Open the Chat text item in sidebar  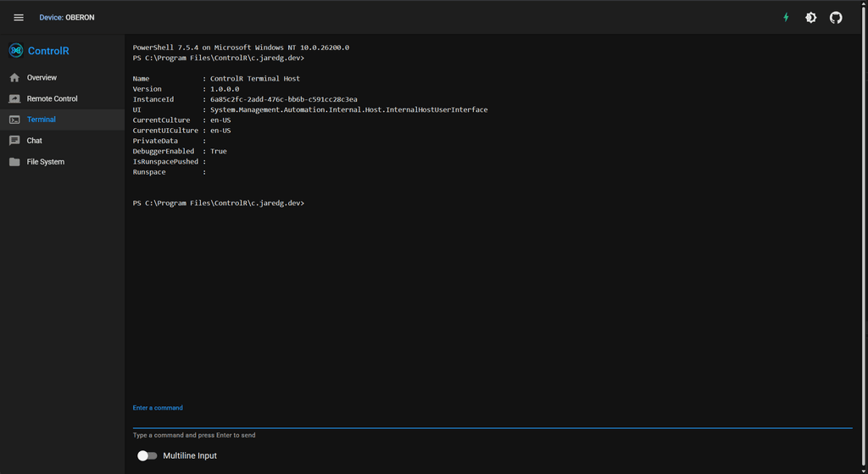point(35,141)
